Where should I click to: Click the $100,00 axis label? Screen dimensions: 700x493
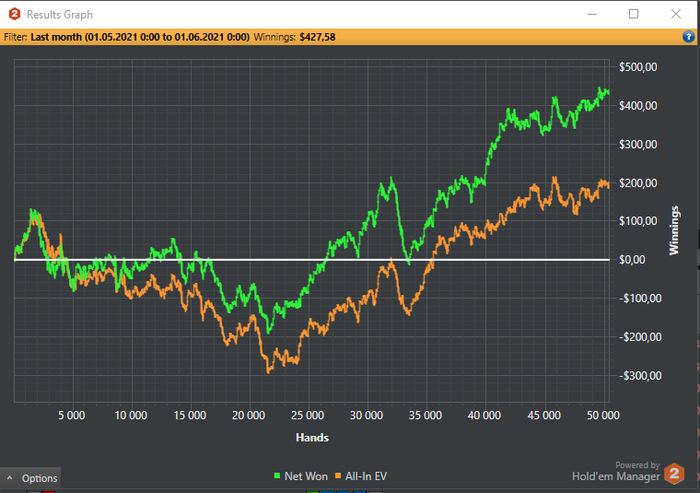(x=638, y=221)
